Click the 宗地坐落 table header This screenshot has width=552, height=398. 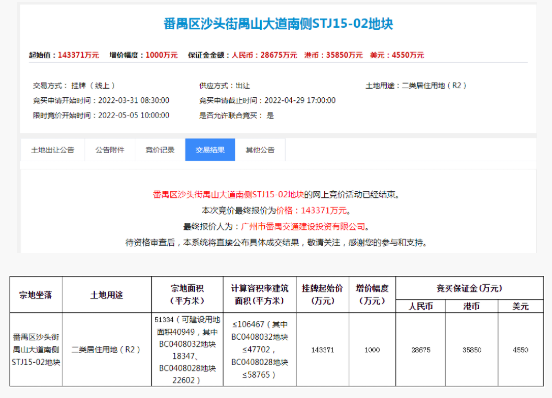pyautogui.click(x=36, y=295)
